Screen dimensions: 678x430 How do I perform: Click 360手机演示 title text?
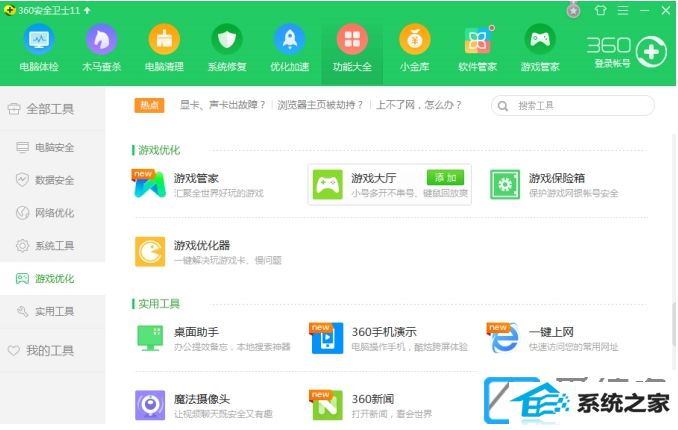coord(384,332)
